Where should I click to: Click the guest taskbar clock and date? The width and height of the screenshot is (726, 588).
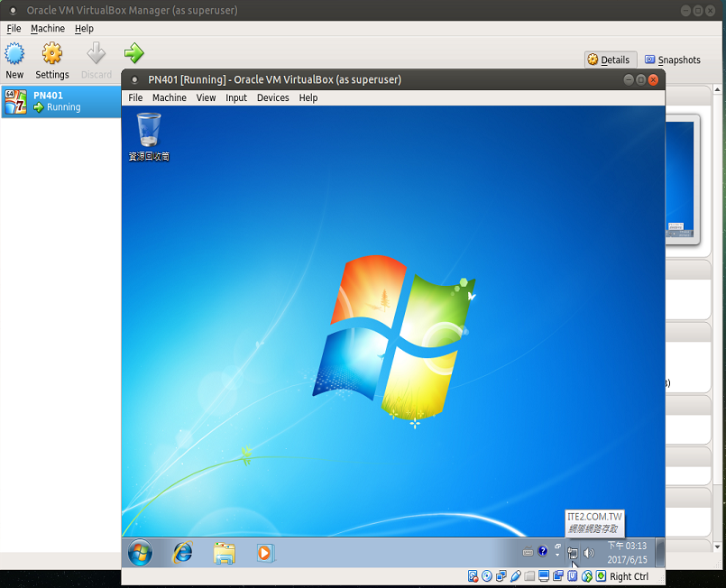tap(627, 552)
